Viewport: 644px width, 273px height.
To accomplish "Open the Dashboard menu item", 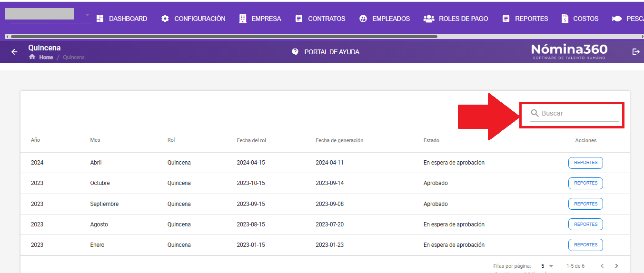I will pos(122,19).
